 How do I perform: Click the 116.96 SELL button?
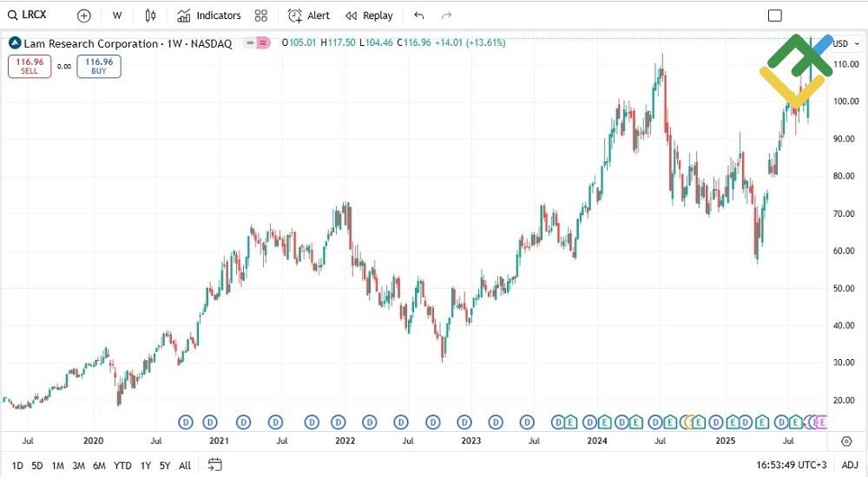pos(30,67)
